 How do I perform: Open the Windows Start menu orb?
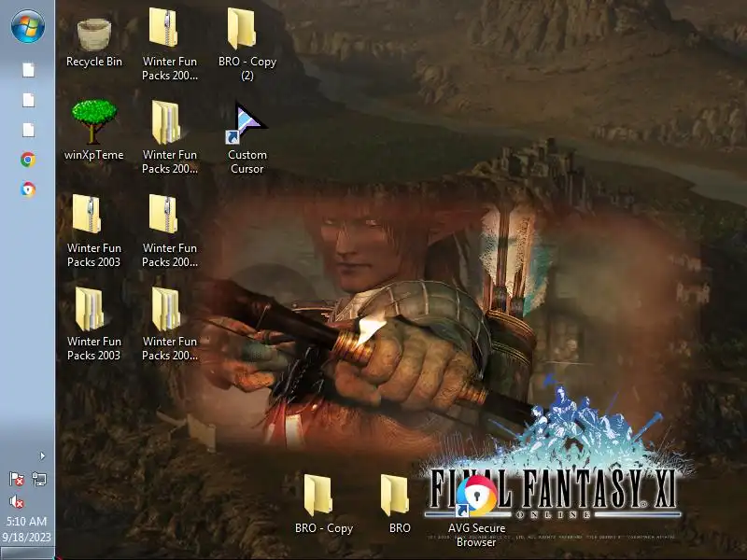pyautogui.click(x=28, y=27)
